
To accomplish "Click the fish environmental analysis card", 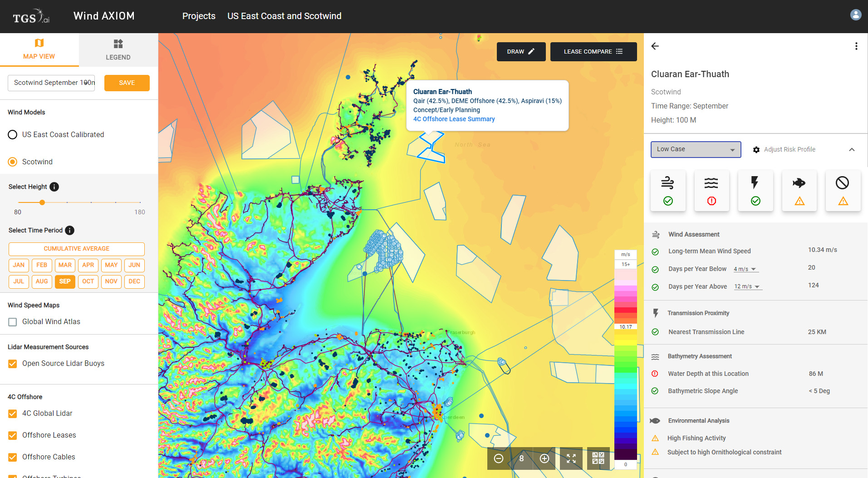I will [x=799, y=191].
